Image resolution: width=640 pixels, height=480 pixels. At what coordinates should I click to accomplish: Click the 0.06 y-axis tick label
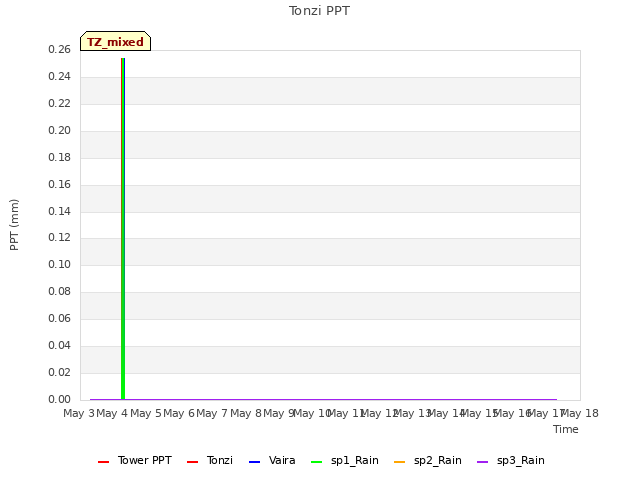[59, 318]
